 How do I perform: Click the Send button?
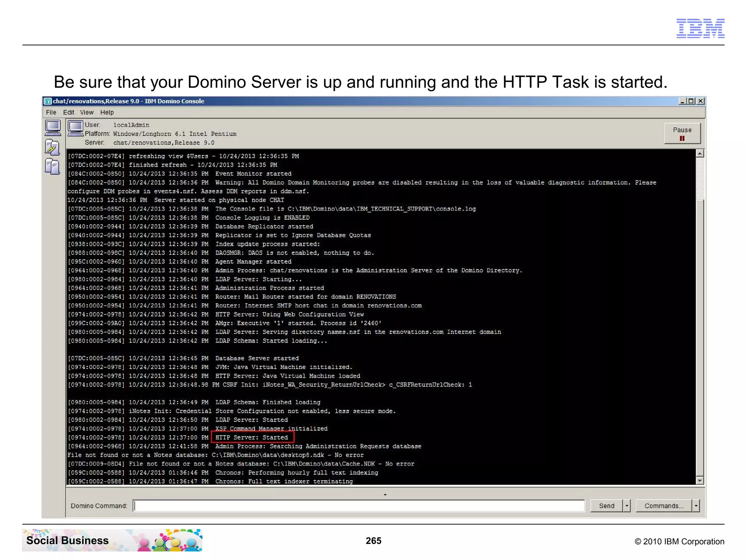[606, 506]
